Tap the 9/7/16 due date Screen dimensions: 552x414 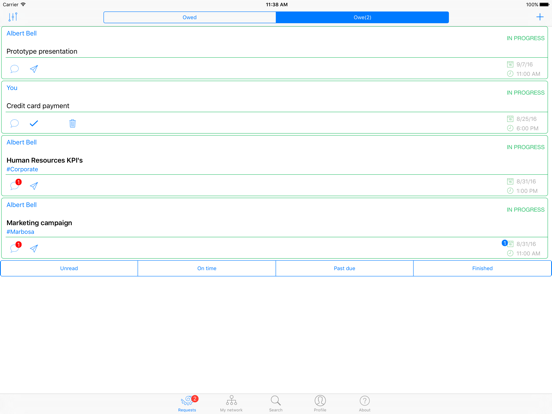(x=525, y=64)
